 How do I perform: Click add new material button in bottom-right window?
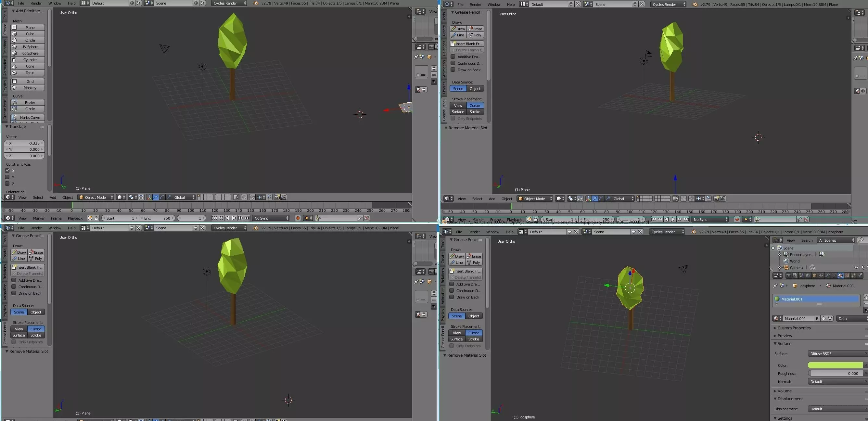(x=823, y=319)
